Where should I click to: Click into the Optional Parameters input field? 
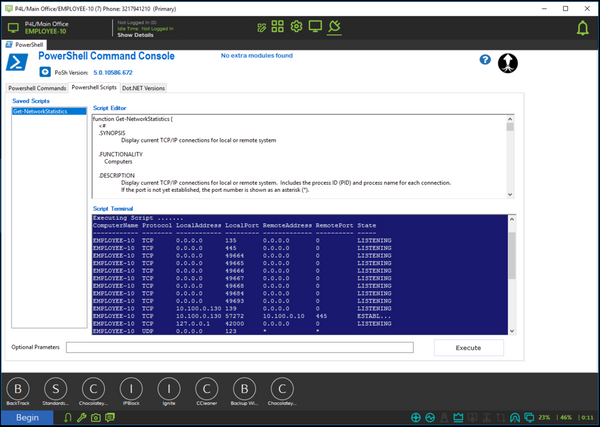[240, 347]
